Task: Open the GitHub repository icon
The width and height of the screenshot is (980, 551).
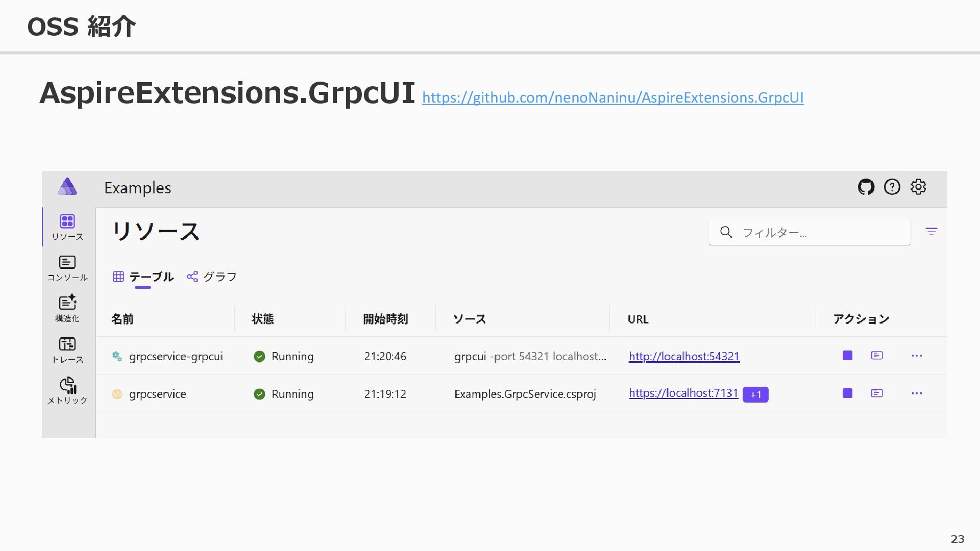Action: coord(866,187)
